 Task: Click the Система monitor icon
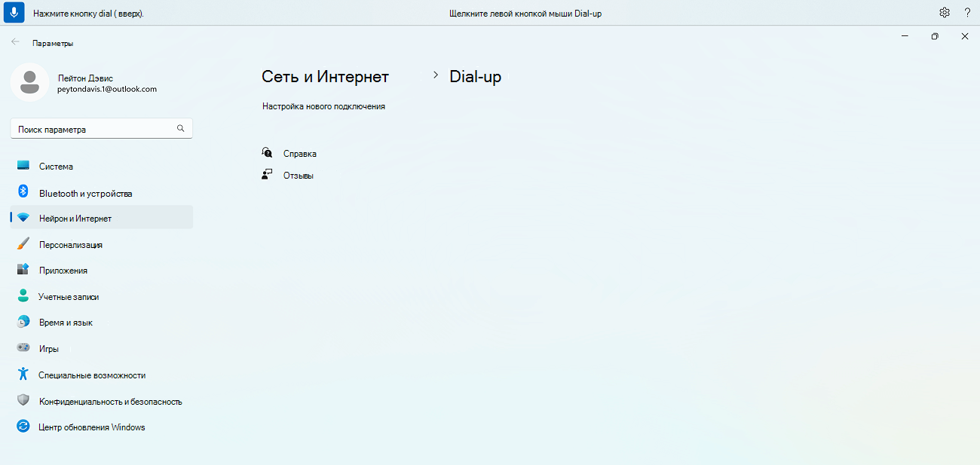23,166
